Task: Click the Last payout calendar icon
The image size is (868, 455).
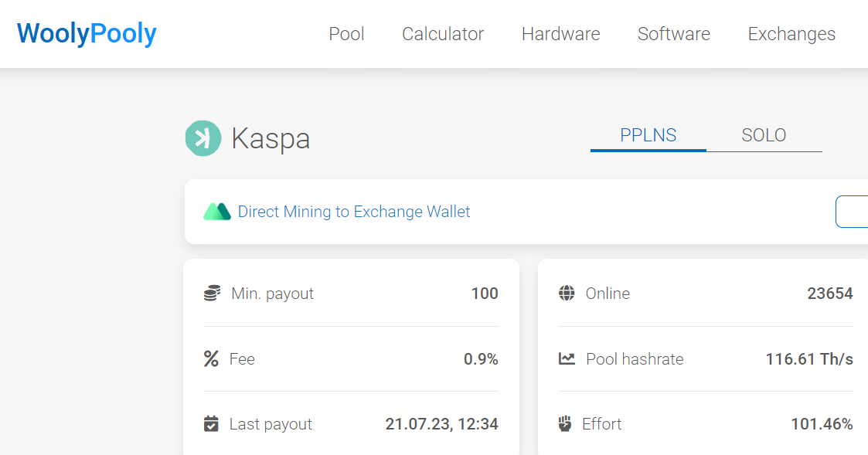Action: 211,424
